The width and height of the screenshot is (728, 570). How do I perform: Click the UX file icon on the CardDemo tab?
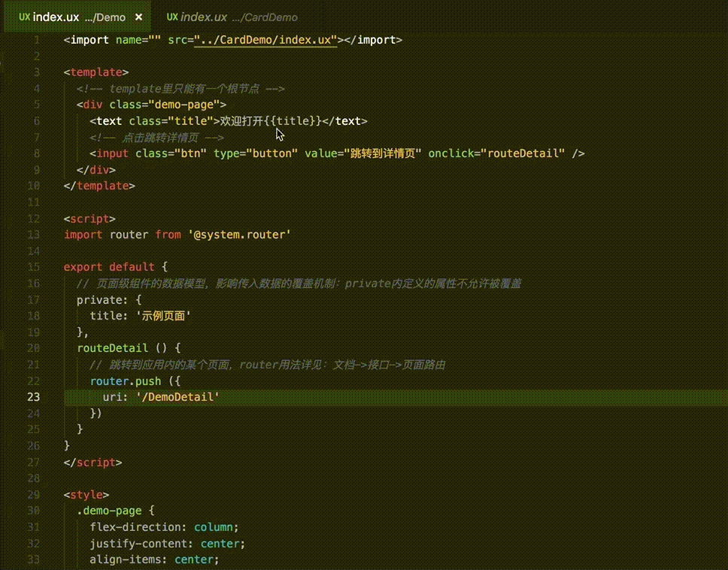coord(172,17)
